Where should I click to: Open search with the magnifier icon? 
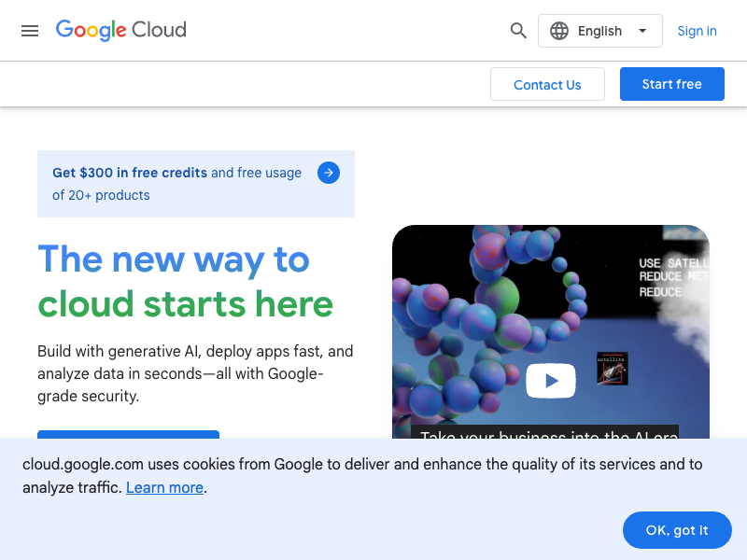(518, 31)
